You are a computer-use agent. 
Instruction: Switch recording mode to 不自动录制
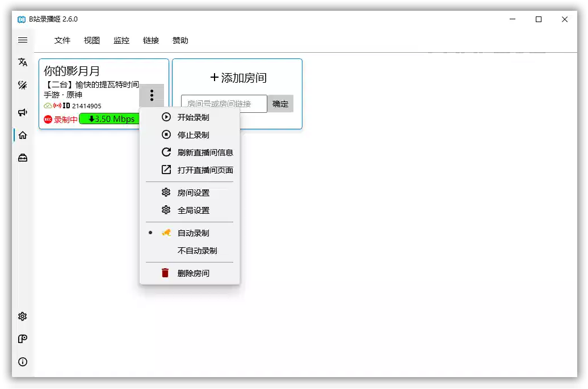(196, 250)
